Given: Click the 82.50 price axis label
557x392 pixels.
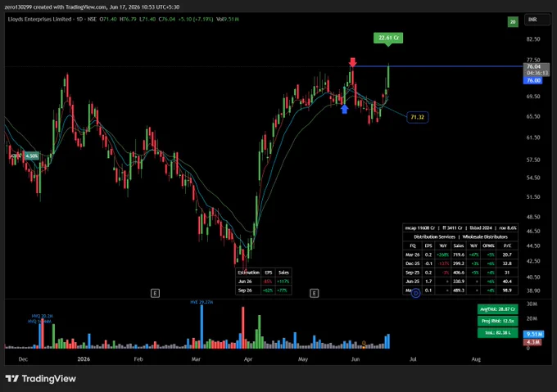Looking at the screenshot, I should click(x=533, y=39).
